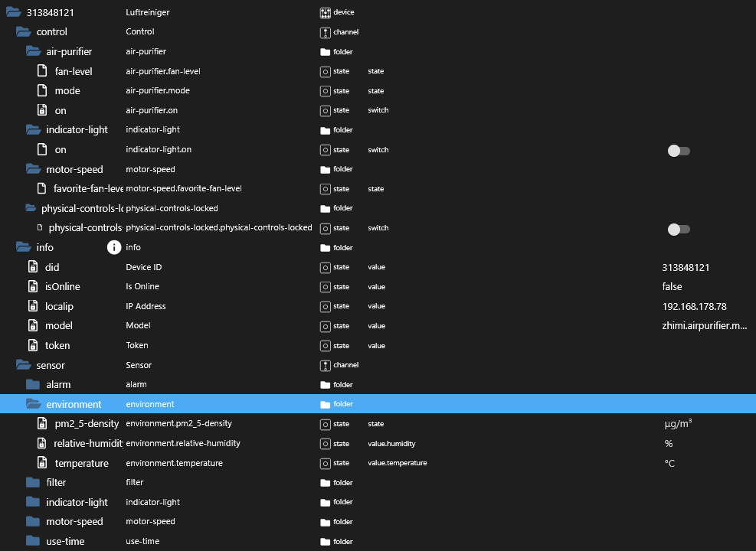Toggle the physical-controls-locked switch
Image resolution: width=756 pixels, height=551 pixels.
click(x=679, y=229)
